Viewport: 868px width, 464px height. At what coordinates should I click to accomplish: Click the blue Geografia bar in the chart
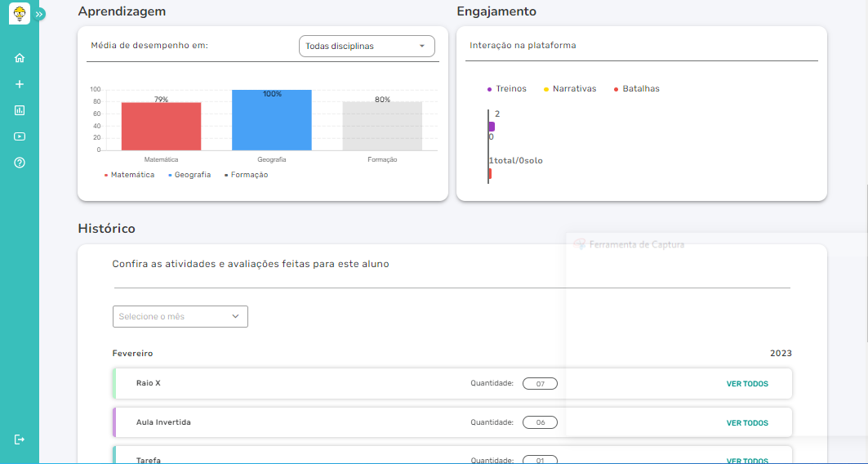point(271,120)
